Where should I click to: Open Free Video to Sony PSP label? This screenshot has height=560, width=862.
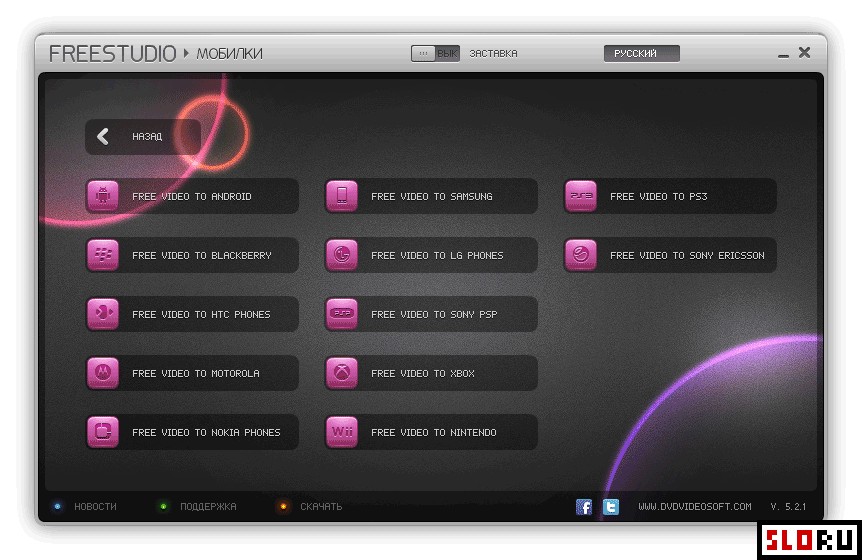click(434, 314)
